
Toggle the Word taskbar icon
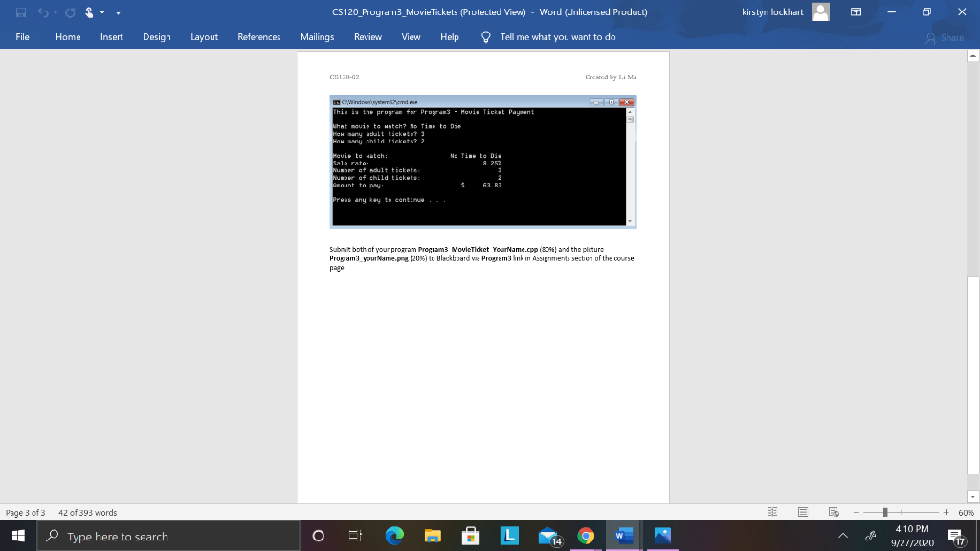(x=623, y=536)
